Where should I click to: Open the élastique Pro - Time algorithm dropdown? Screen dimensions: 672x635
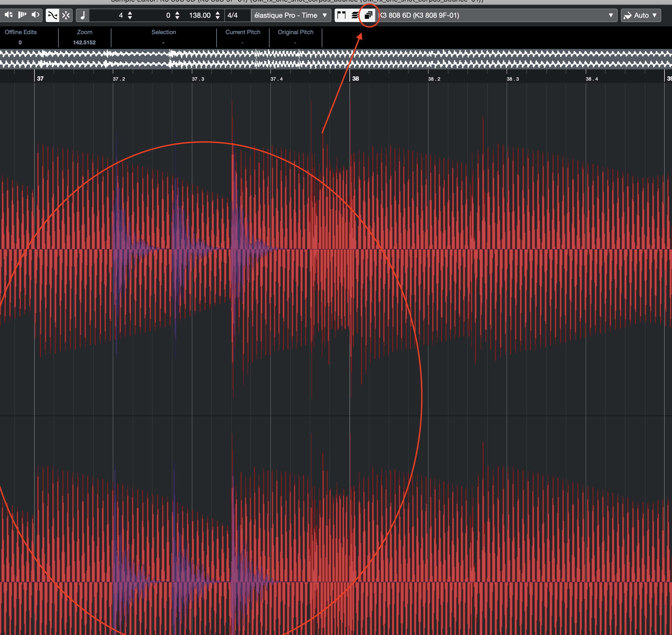[291, 15]
